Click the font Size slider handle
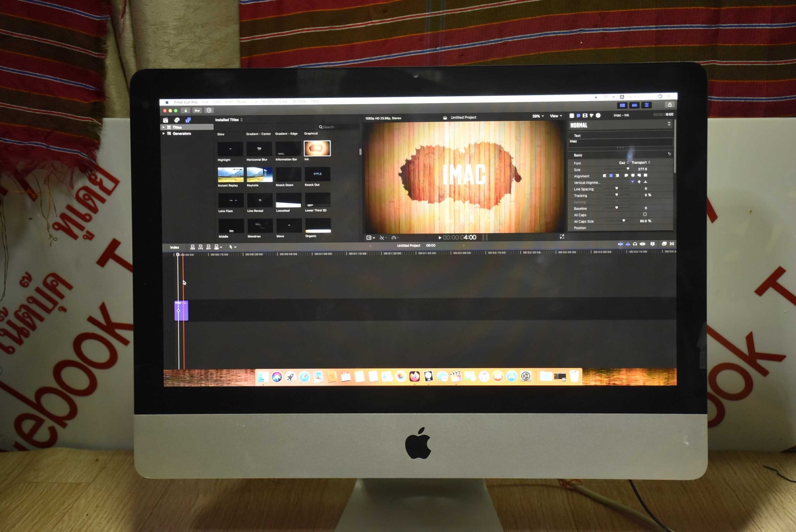Screen dimensions: 796x532 [627, 169]
